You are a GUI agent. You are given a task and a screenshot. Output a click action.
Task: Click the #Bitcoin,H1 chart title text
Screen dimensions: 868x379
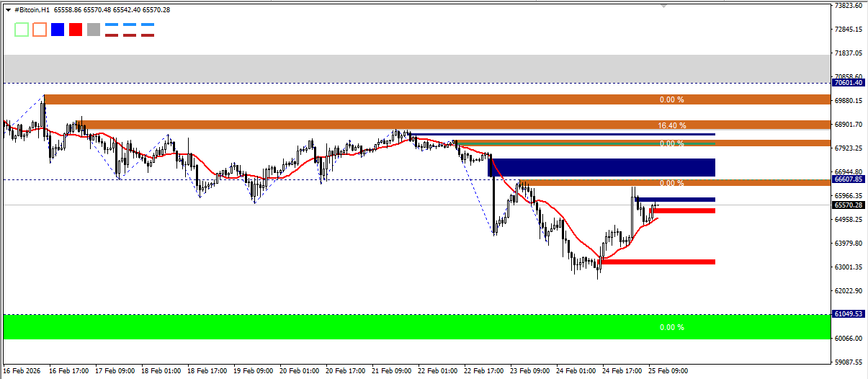32,10
